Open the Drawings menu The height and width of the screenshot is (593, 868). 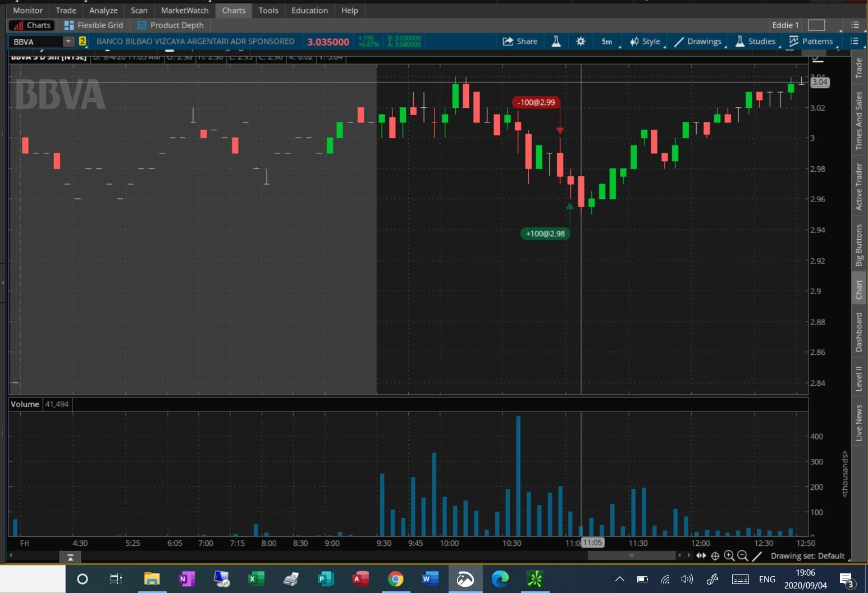coord(698,41)
